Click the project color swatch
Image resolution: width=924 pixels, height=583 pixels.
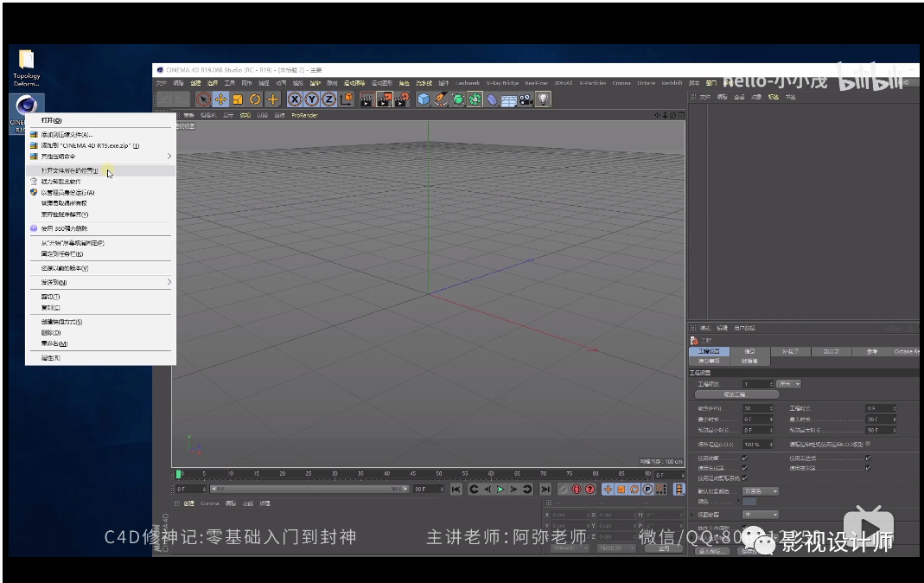(749, 502)
